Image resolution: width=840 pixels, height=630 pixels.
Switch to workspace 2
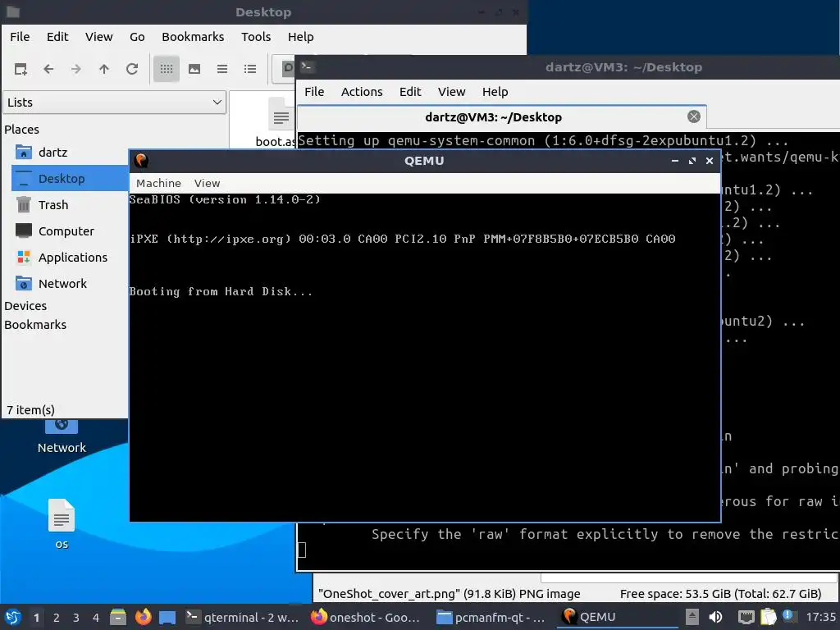point(57,618)
